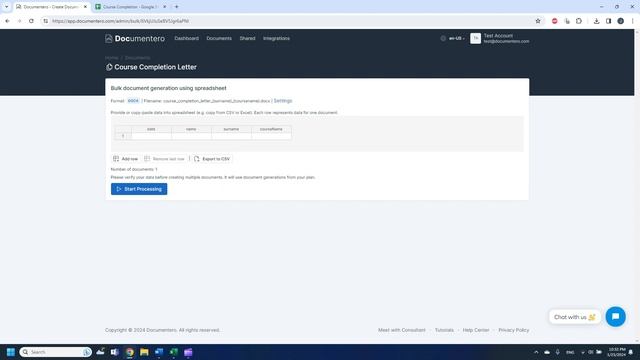Click the blue chat widget icon
The height and width of the screenshot is (360, 640).
point(616,317)
